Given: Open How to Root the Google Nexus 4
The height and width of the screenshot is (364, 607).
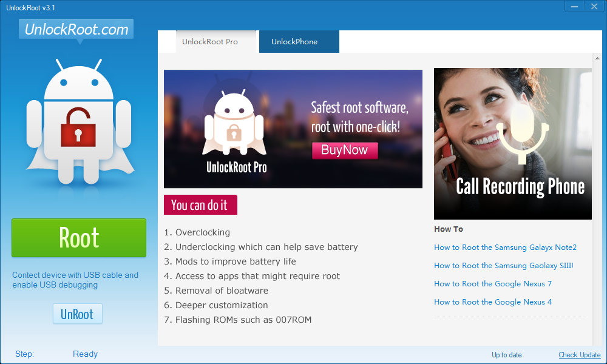Looking at the screenshot, I should (x=493, y=302).
